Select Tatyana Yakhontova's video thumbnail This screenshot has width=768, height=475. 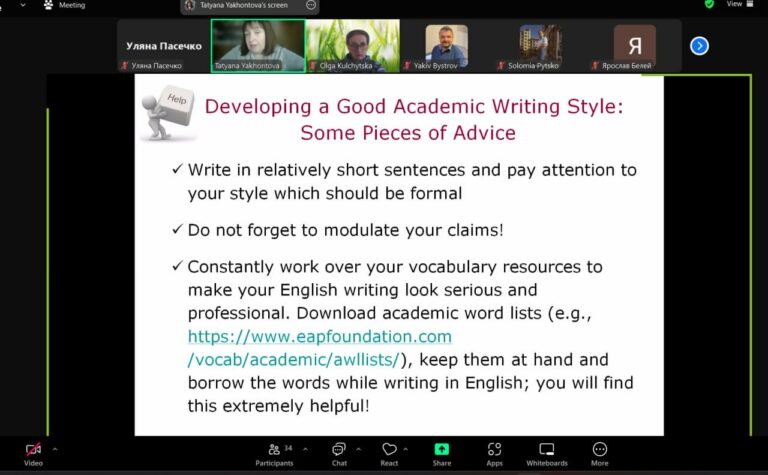(x=258, y=46)
